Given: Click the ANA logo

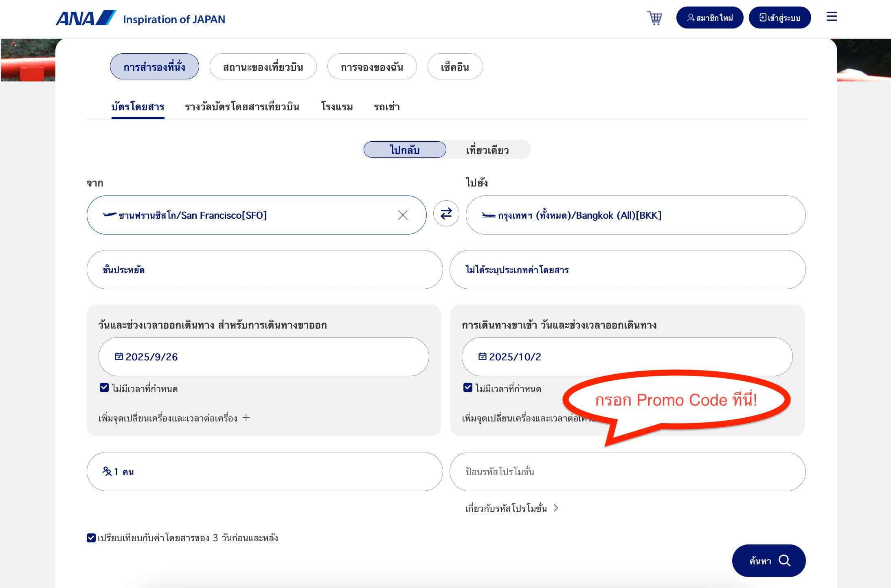Looking at the screenshot, I should 86,18.
